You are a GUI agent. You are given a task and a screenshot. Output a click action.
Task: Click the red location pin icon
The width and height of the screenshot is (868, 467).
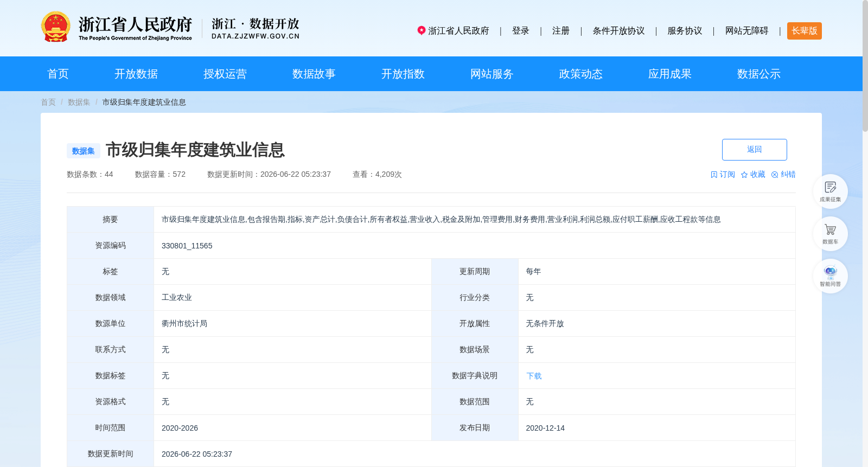[421, 30]
